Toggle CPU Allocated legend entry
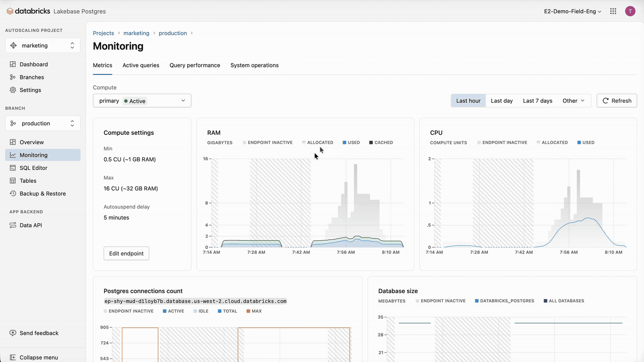Image resolution: width=644 pixels, height=362 pixels. click(x=552, y=142)
